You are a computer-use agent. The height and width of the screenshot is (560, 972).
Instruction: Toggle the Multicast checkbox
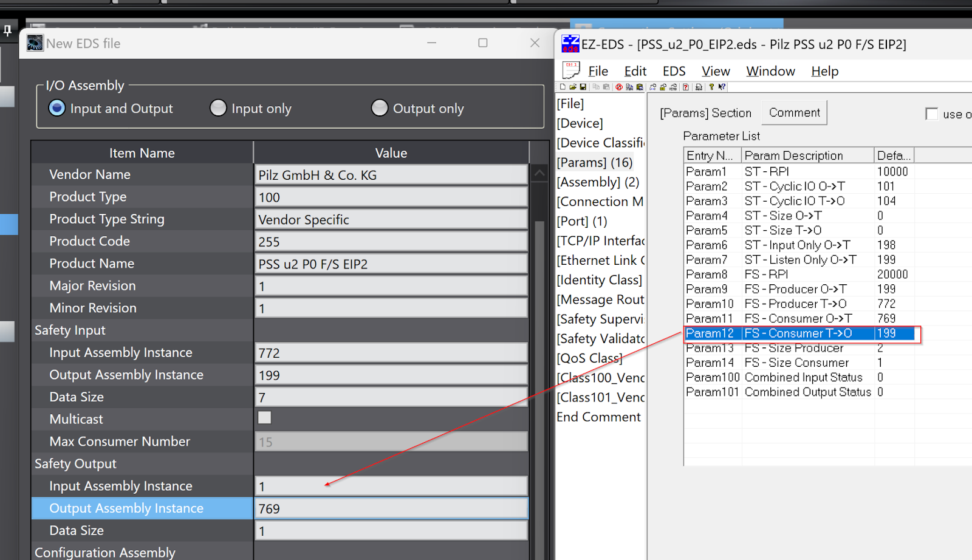pyautogui.click(x=264, y=417)
